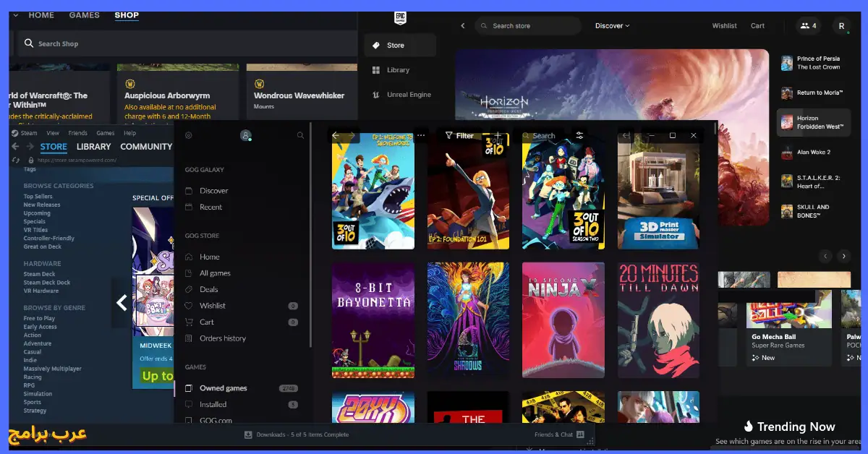Open view sliders settings icon in GOG toolbar
Image resolution: width=868 pixels, height=454 pixels.
(579, 135)
